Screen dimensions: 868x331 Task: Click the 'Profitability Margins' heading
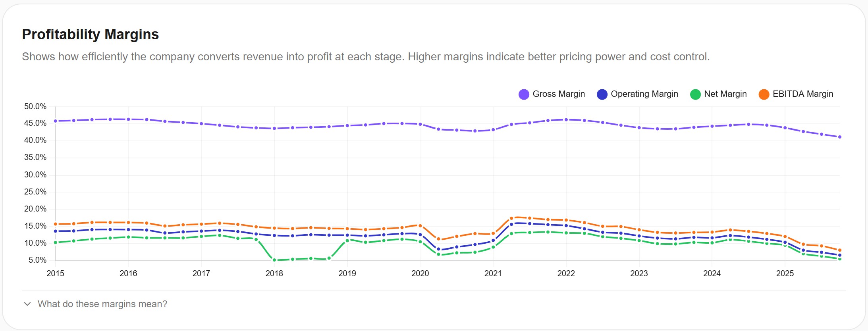[x=91, y=35]
